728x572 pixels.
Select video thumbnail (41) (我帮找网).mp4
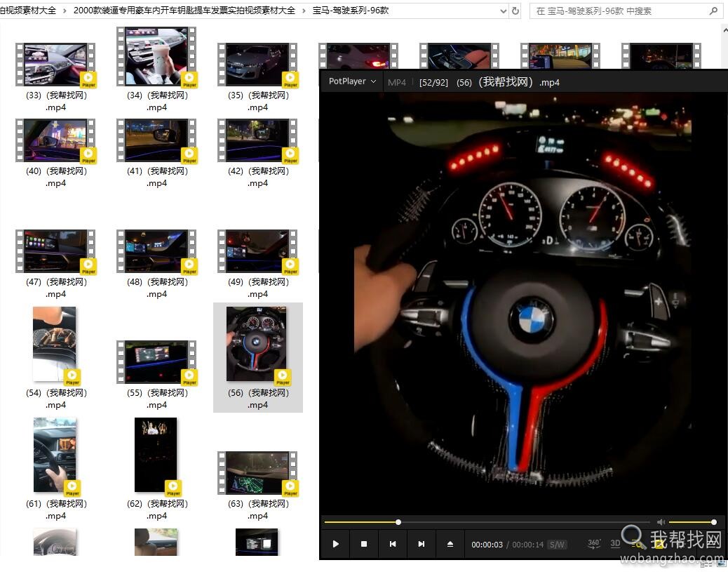156,140
